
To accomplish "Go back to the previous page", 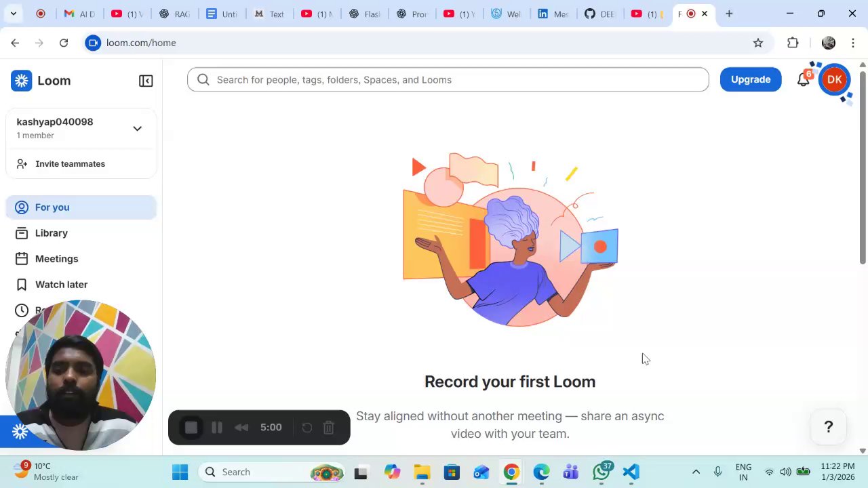I will tap(15, 43).
